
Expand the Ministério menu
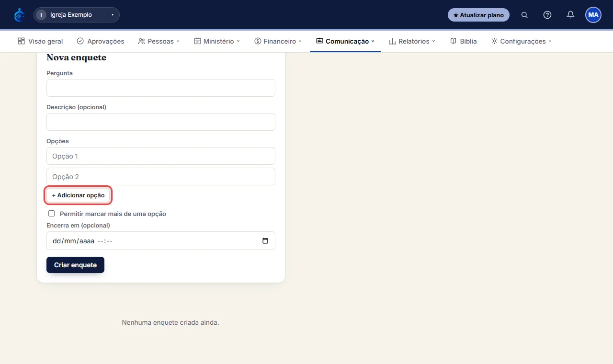click(217, 41)
